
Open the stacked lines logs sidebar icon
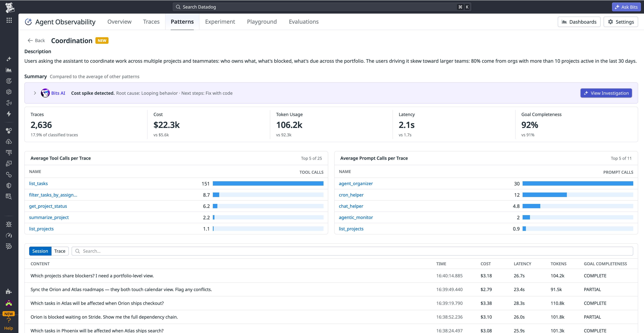click(x=9, y=153)
